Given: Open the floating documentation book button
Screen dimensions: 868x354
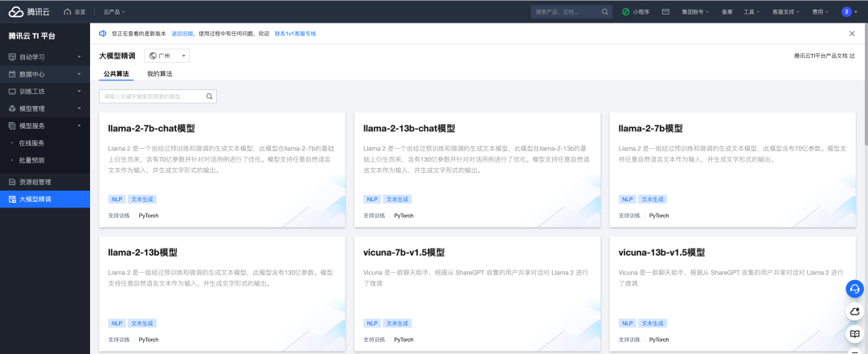Looking at the screenshot, I should pyautogui.click(x=854, y=334).
